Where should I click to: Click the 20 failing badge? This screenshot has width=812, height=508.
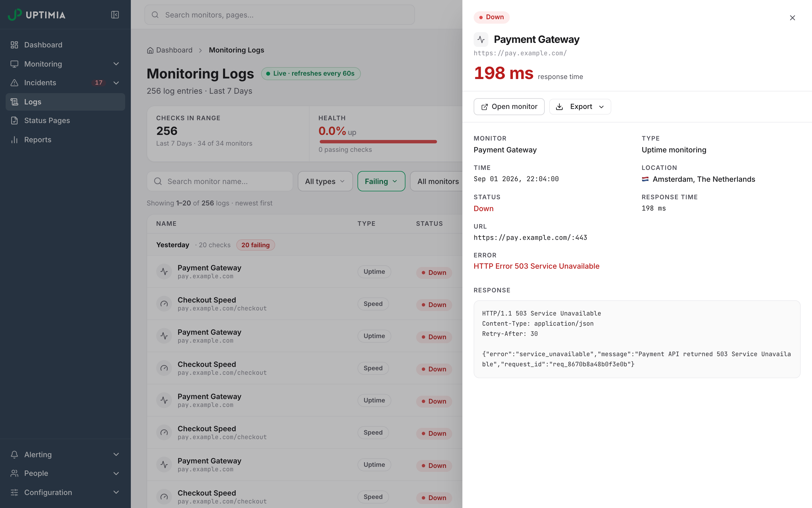pyautogui.click(x=255, y=245)
